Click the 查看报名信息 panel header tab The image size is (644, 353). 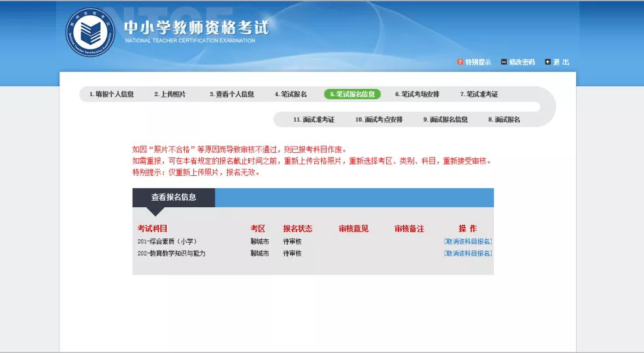click(x=174, y=197)
